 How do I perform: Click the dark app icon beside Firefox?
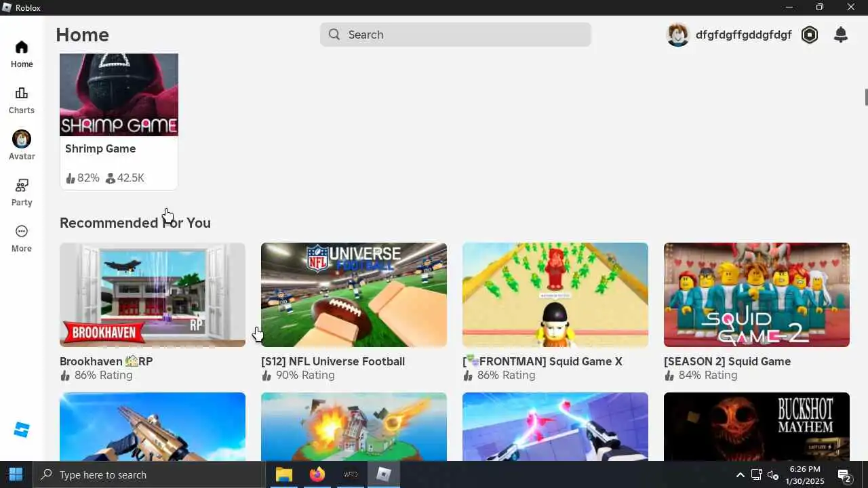coord(351,474)
